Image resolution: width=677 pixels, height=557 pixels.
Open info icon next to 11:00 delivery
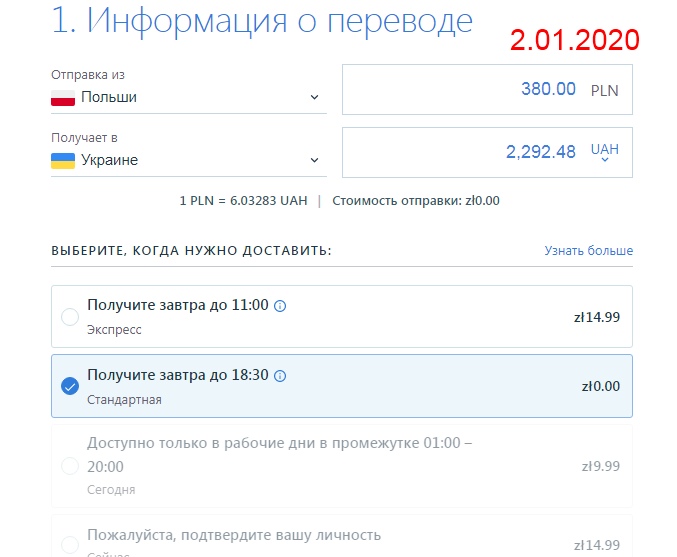280,306
